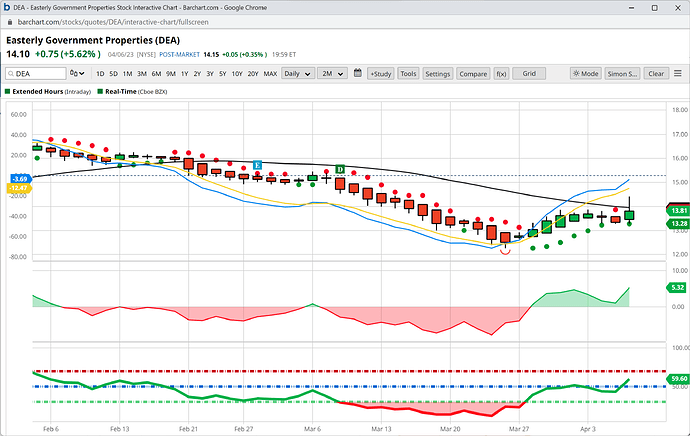Click the Barchart favicon in title bar

coord(7,7)
